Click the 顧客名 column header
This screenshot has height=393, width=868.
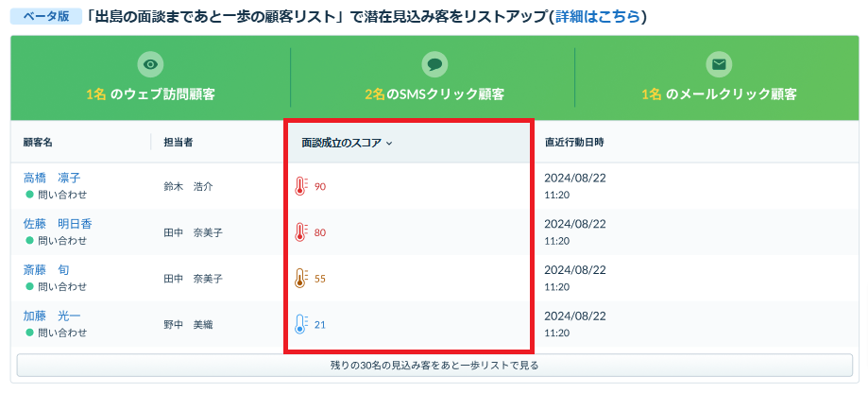tap(38, 143)
